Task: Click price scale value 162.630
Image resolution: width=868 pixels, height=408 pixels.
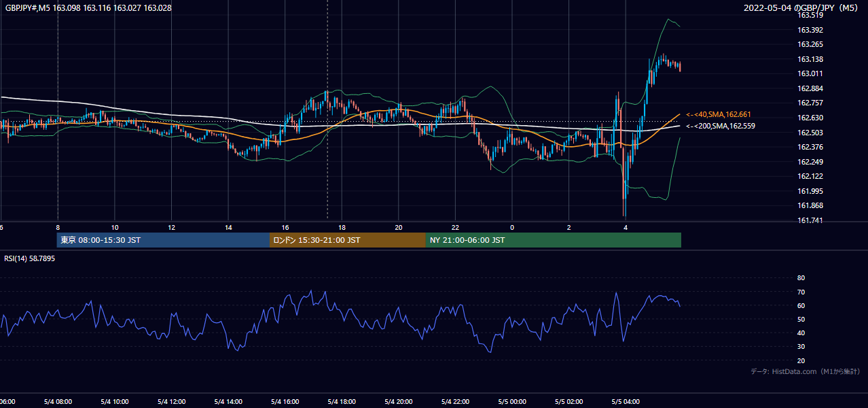Action: pyautogui.click(x=810, y=118)
